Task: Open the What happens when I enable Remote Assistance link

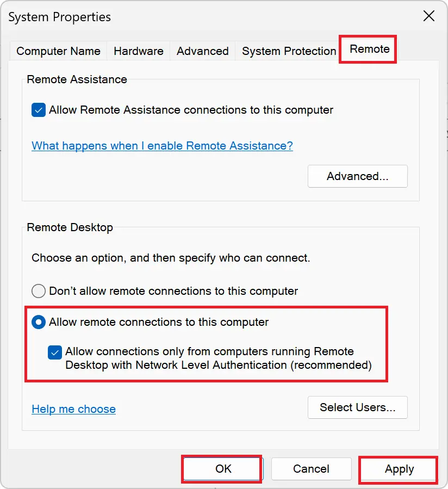Action: (x=161, y=146)
